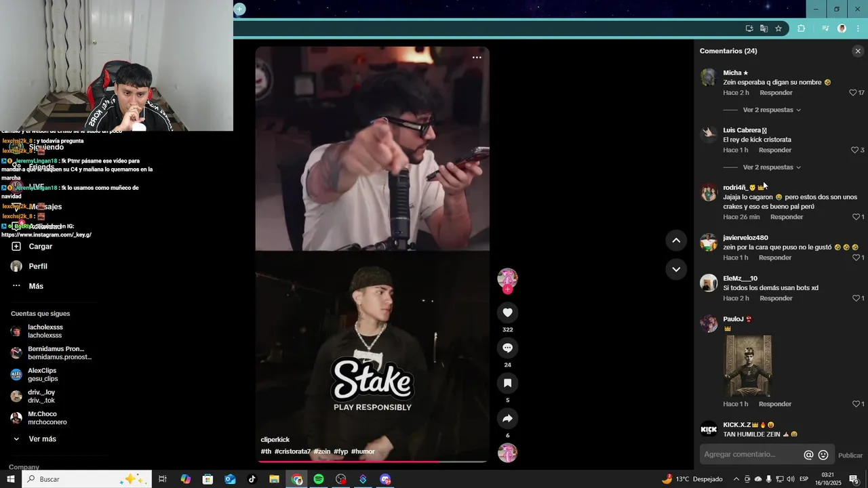Open PauloJ's image attachment in comments

click(748, 366)
